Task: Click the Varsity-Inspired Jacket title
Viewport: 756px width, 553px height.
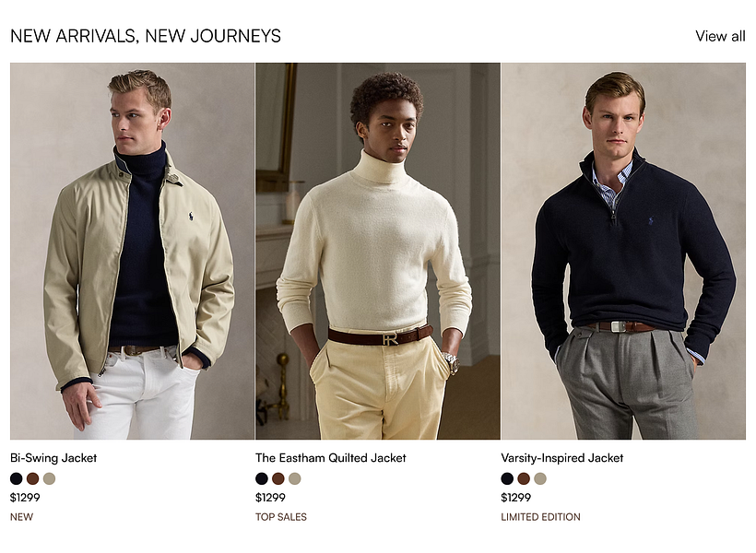Action: [562, 457]
